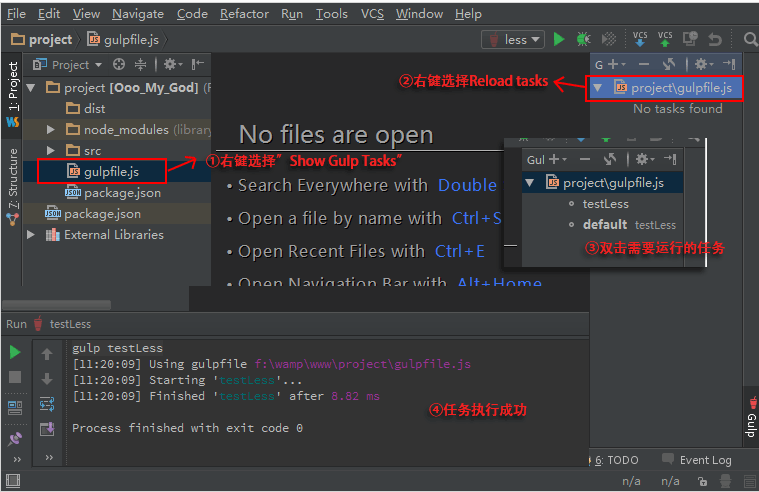Click the Debug bug icon in toolbar

[x=583, y=39]
